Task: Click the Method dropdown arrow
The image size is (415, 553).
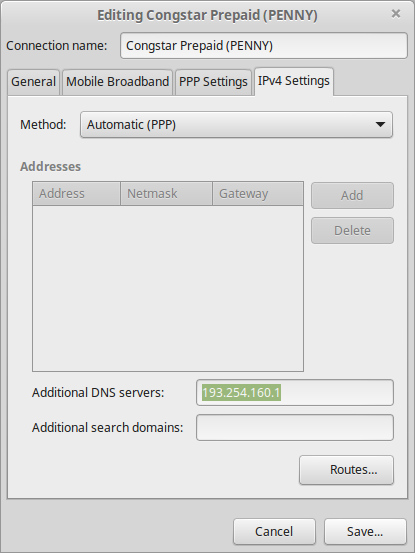Action: click(380, 124)
